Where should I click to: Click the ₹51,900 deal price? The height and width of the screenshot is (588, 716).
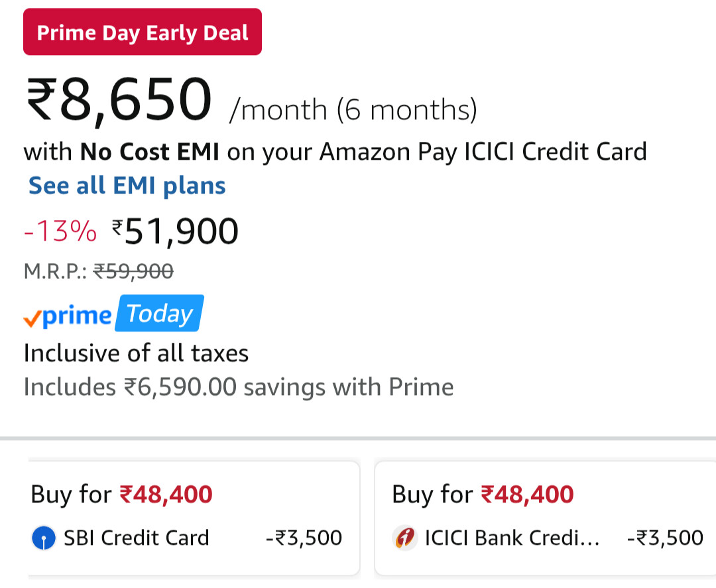pos(175,231)
